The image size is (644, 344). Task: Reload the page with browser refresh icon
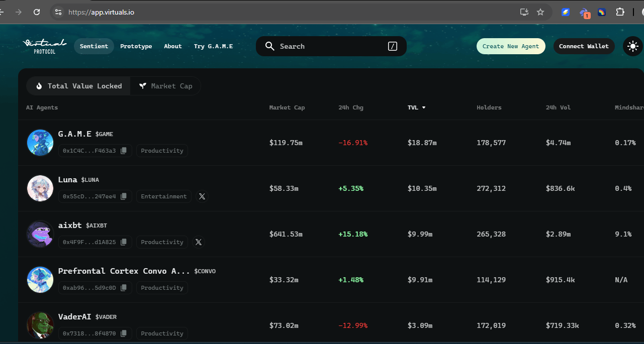pos(37,12)
